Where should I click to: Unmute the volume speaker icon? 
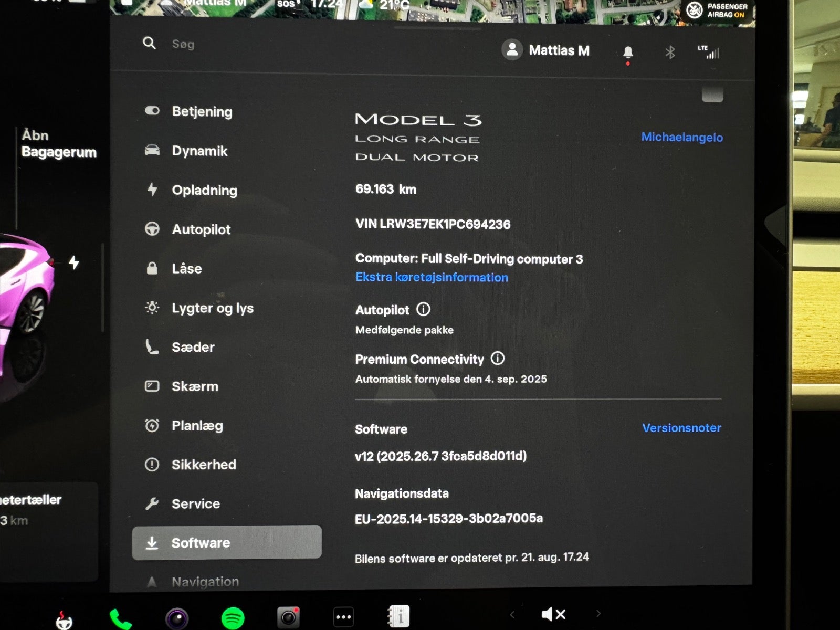click(x=553, y=614)
